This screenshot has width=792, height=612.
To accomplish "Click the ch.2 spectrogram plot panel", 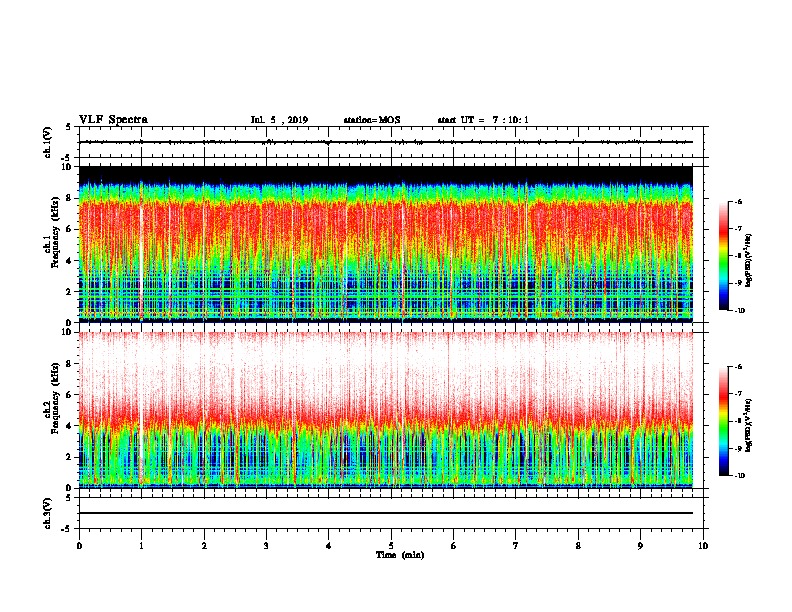I will [386, 410].
